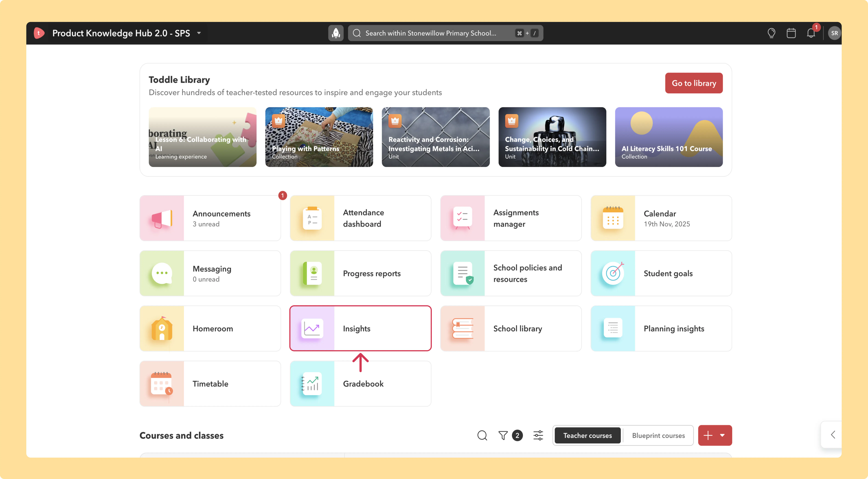The width and height of the screenshot is (868, 479).
Task: Click the Go to library button
Action: 694,83
